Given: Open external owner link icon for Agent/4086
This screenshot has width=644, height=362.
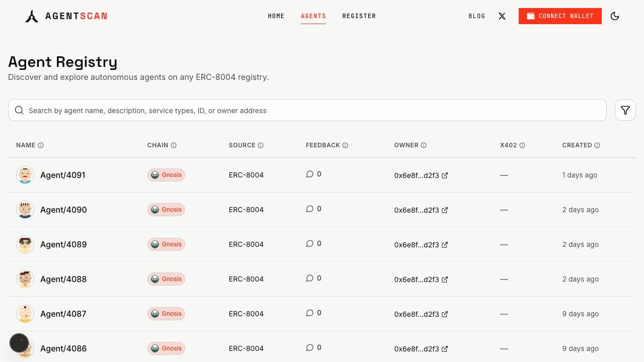Looking at the screenshot, I should tap(445, 349).
